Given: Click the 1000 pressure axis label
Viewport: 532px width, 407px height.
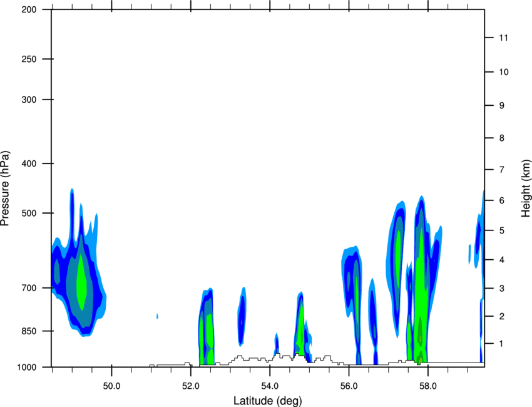Looking at the screenshot, I should tap(26, 367).
